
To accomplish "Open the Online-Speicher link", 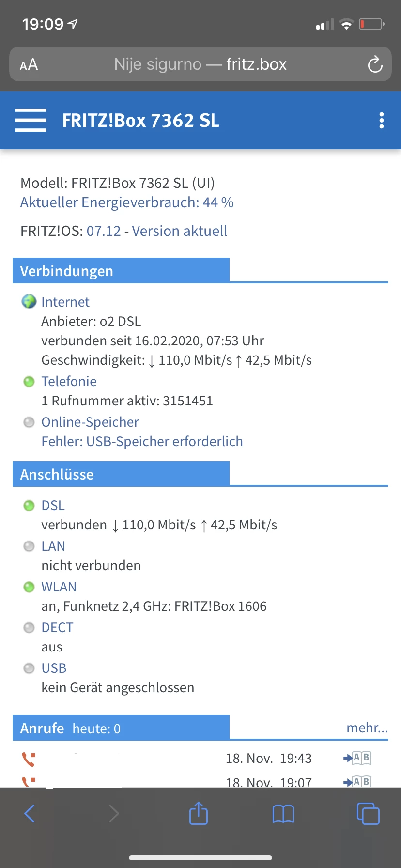I will click(90, 422).
